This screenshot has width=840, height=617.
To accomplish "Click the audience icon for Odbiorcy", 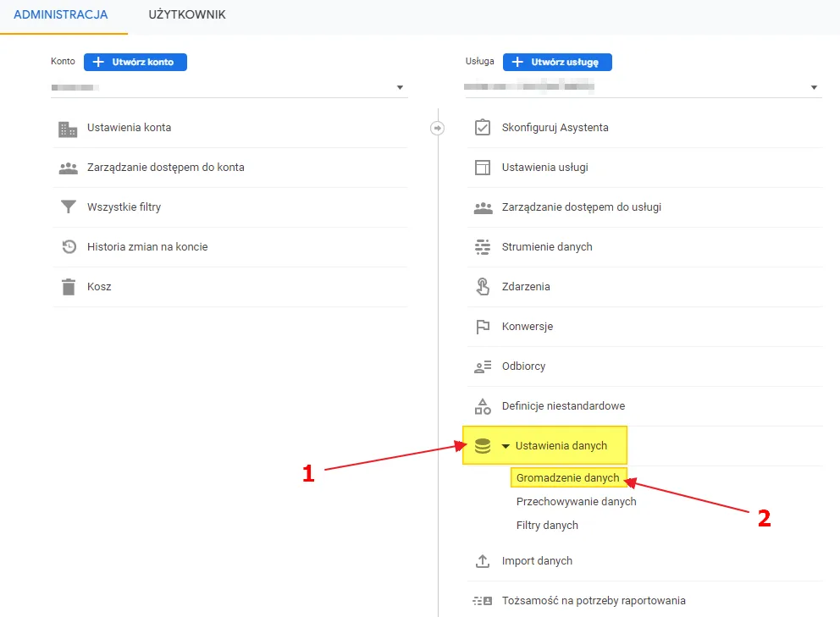I will (x=483, y=366).
